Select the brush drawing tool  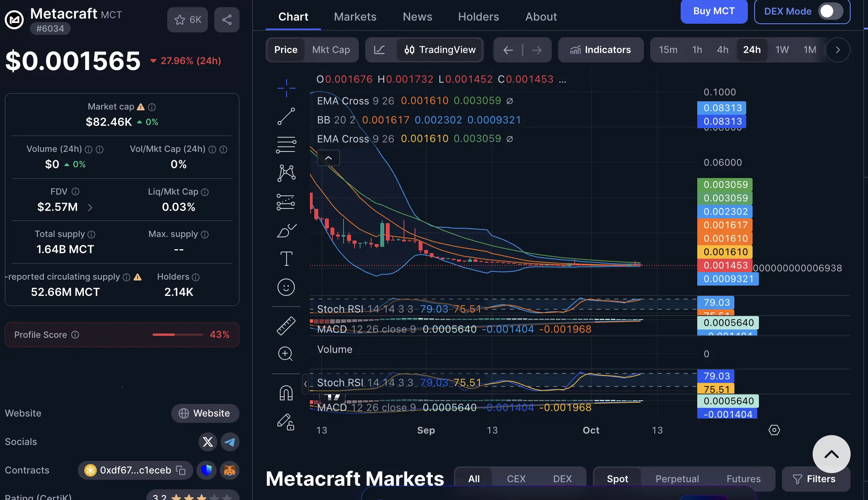point(286,230)
